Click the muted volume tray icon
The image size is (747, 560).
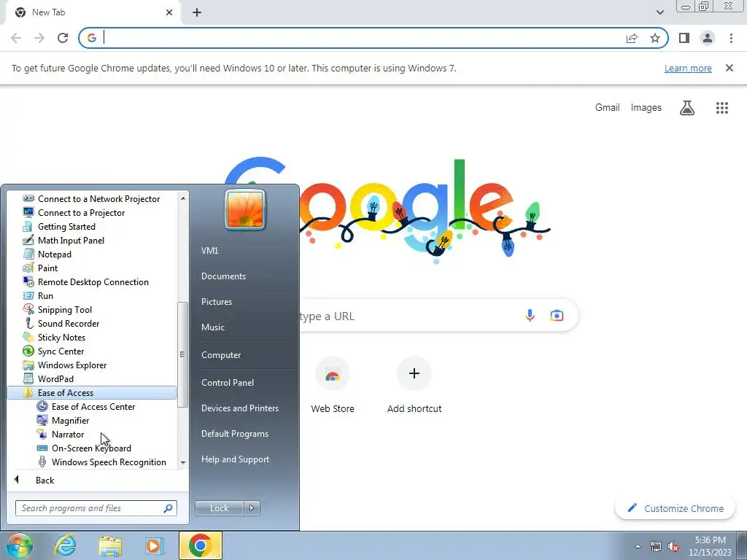click(x=673, y=547)
